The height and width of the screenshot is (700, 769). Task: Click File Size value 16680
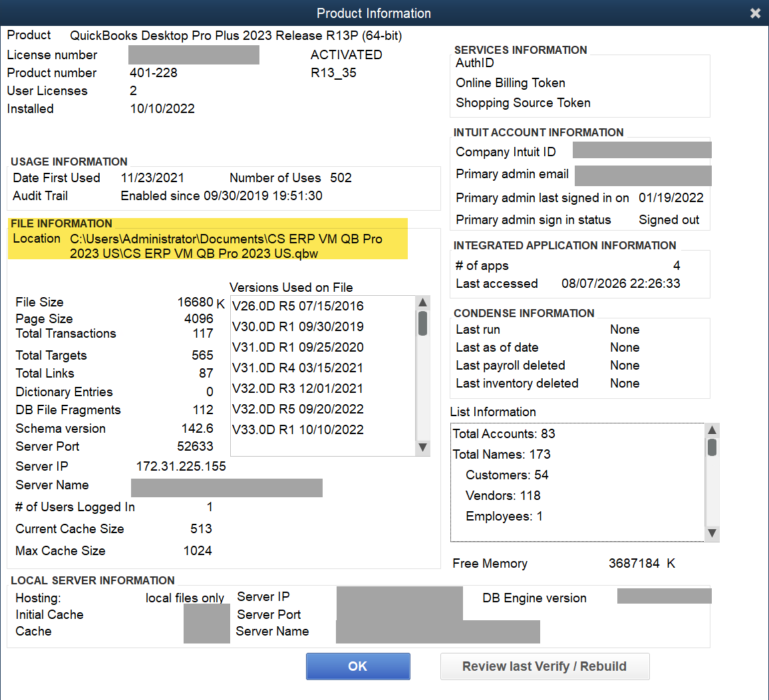pos(195,302)
